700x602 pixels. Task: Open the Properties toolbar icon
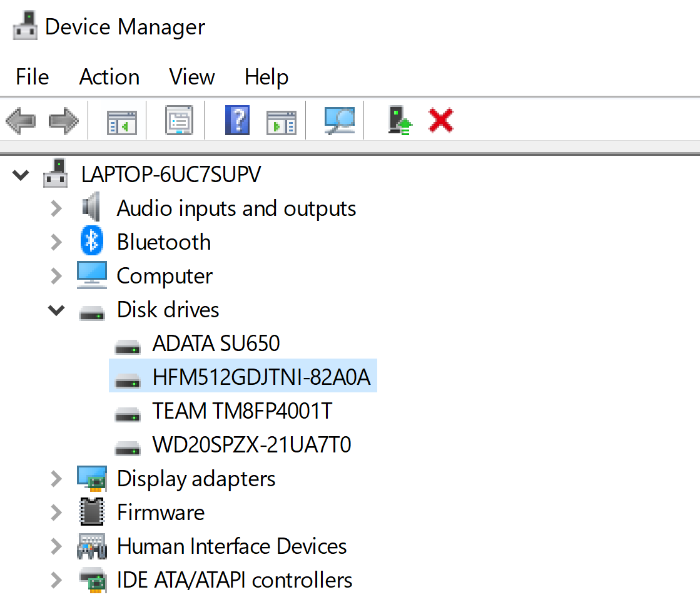(x=179, y=120)
